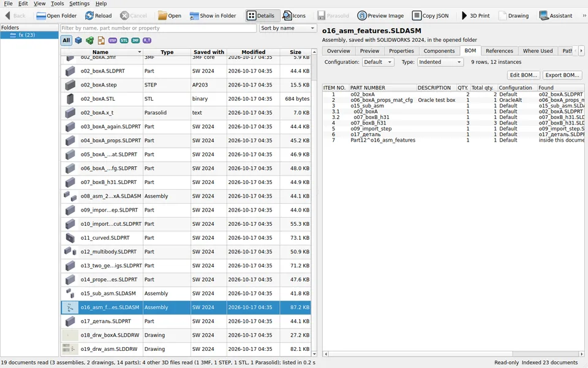This screenshot has width=588, height=368.
Task: Show selected file in folder
Action: pyautogui.click(x=213, y=16)
